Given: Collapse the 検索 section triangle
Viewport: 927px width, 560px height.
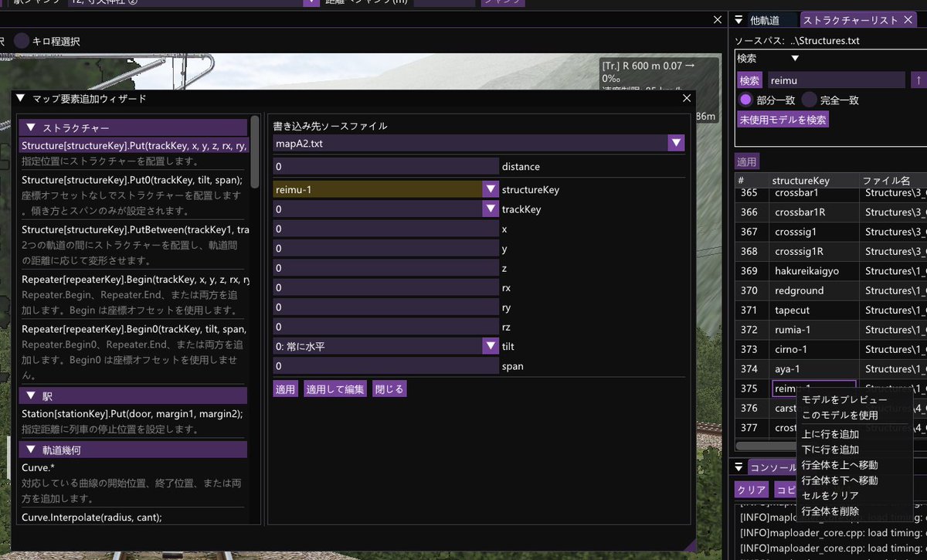Looking at the screenshot, I should point(794,58).
